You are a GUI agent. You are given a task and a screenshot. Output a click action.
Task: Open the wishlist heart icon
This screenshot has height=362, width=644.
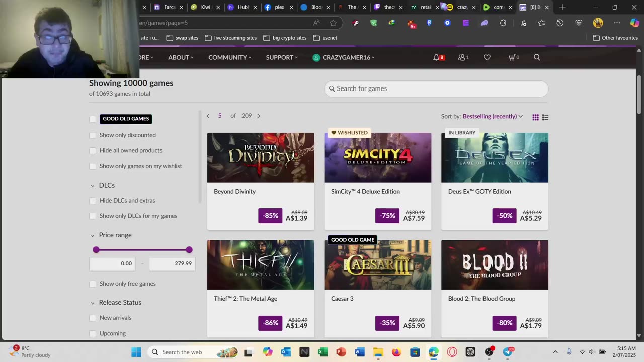pyautogui.click(x=487, y=57)
